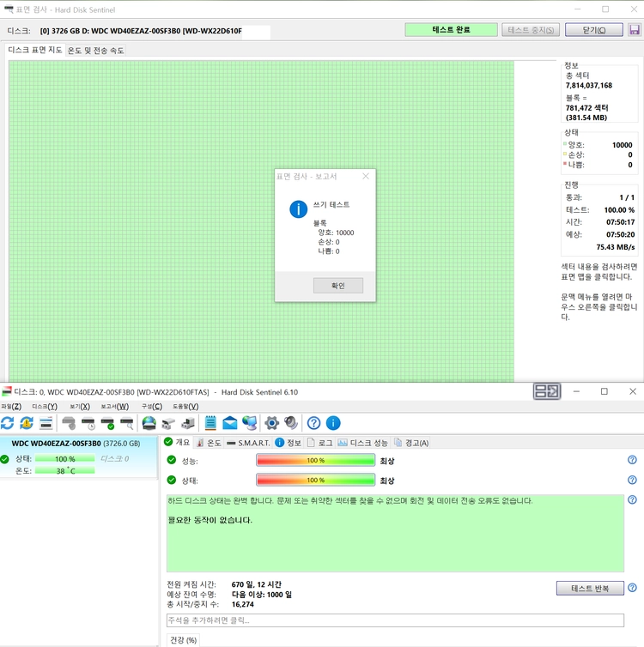Click refresh-with-warning toolbar icon
The height and width of the screenshot is (647, 644).
coord(27,423)
